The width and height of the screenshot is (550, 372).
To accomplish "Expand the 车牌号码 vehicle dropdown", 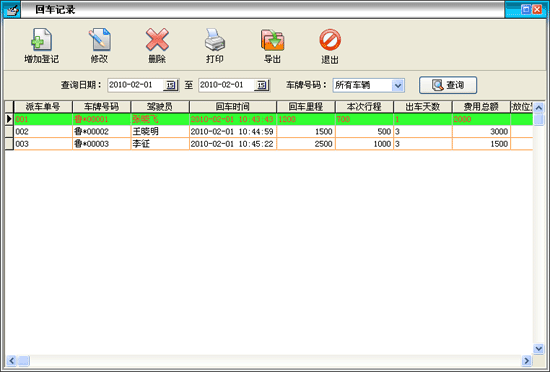I will (398, 86).
